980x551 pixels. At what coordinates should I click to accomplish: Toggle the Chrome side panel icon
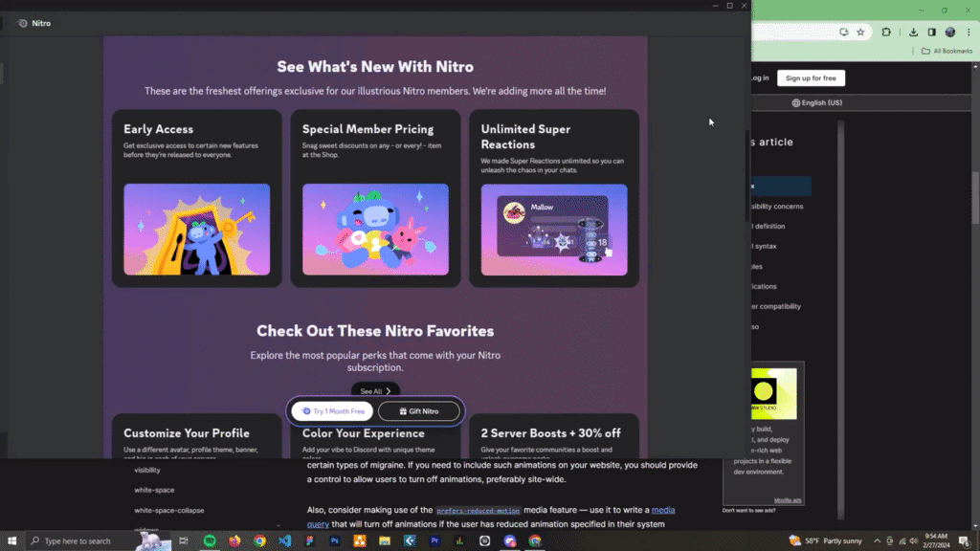(932, 32)
